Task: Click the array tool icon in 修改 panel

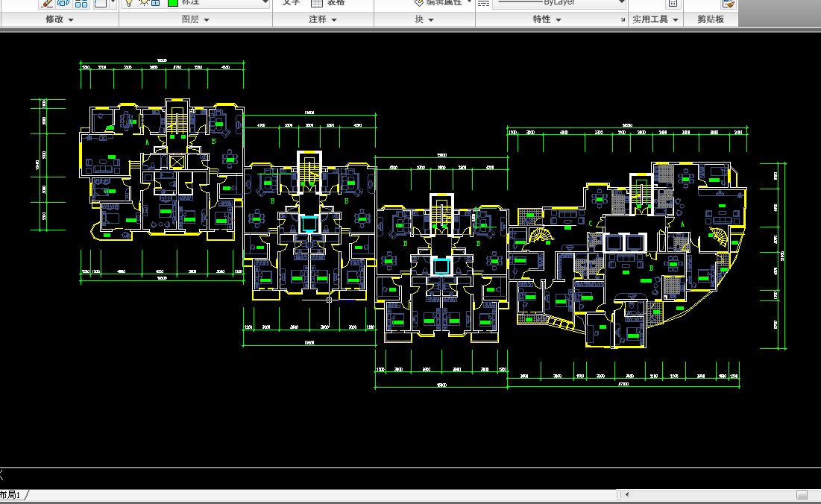Action: click(81, 3)
